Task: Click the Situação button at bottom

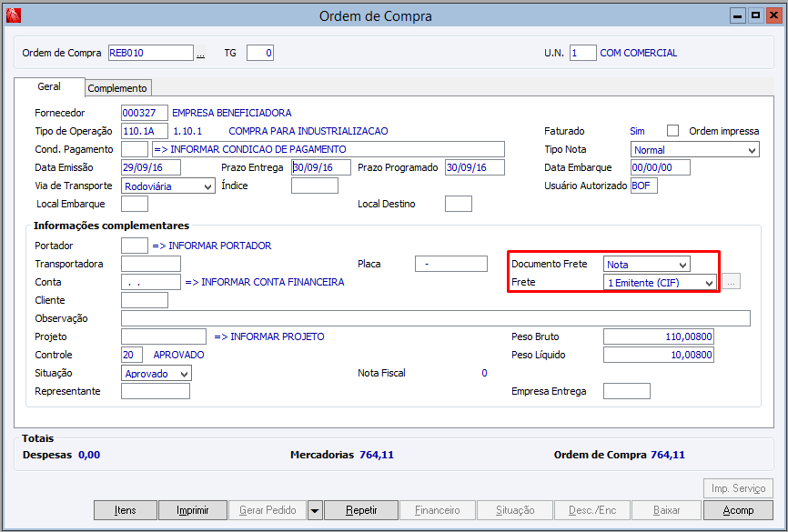Action: click(x=515, y=510)
